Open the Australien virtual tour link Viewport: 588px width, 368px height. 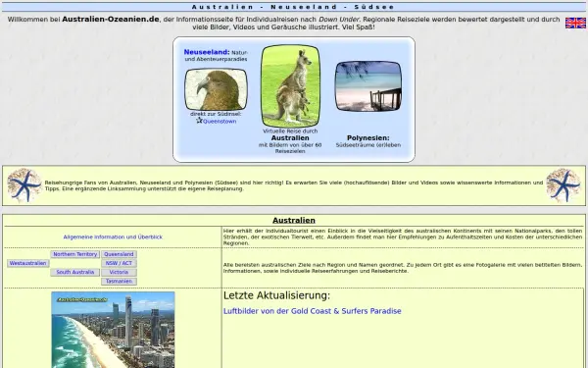point(290,137)
